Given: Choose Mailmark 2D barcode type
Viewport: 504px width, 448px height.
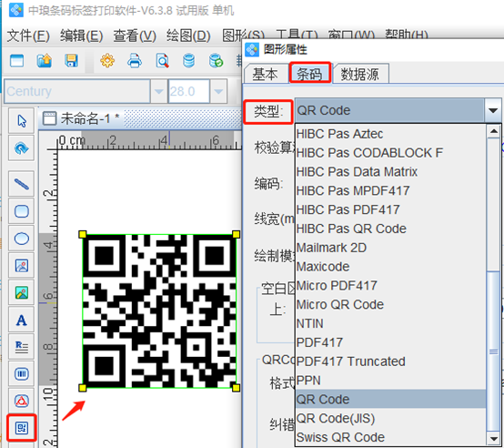Looking at the screenshot, I should (x=390, y=248).
